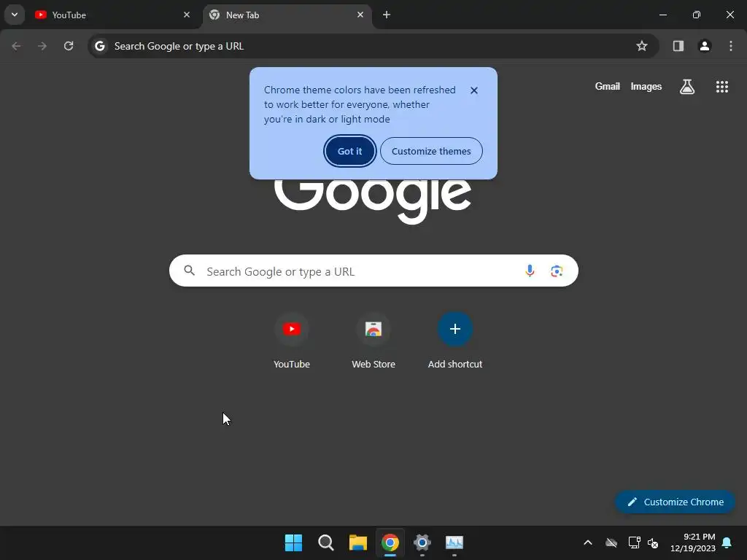This screenshot has width=747, height=560.
Task: Open the Google apps grid
Action: [x=721, y=87]
